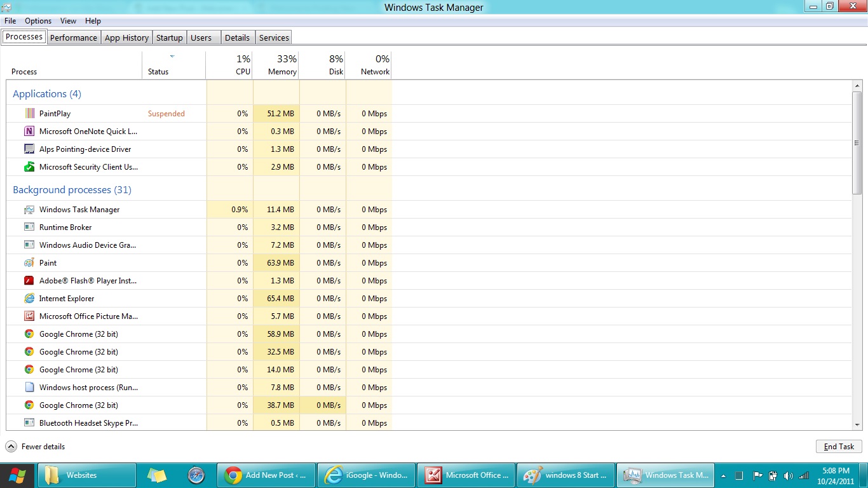The height and width of the screenshot is (488, 868).
Task: Open the File menu
Action: pos(10,21)
